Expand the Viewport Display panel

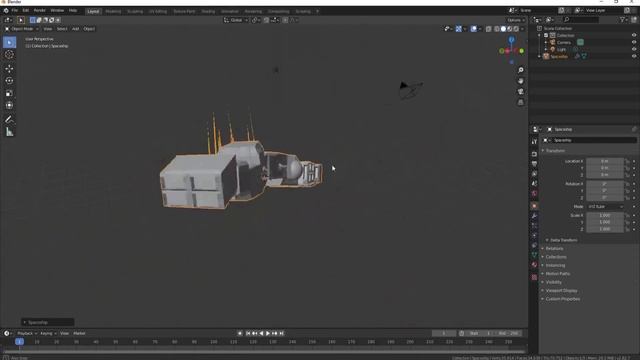point(561,291)
